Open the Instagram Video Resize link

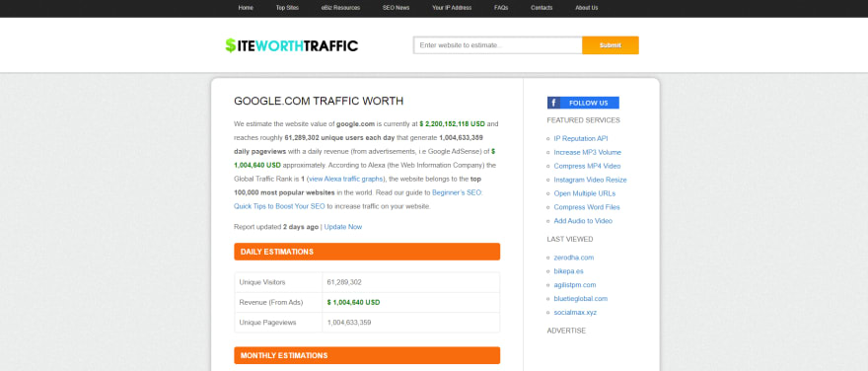point(590,180)
